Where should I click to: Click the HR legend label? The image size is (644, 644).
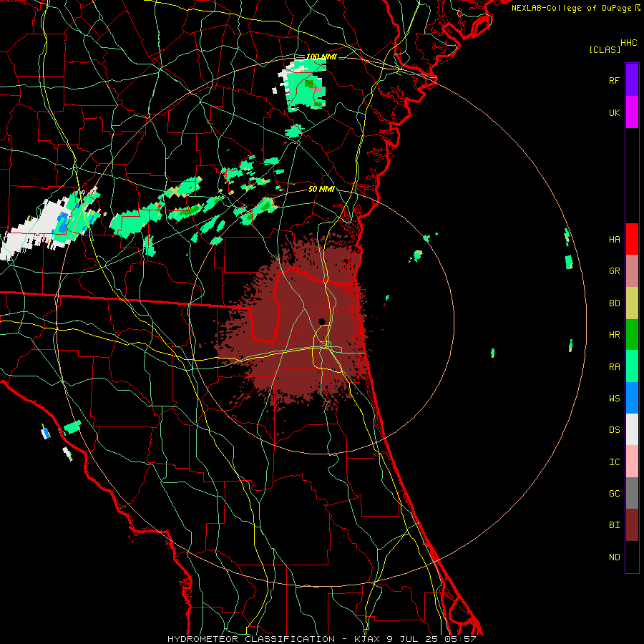[x=615, y=335]
